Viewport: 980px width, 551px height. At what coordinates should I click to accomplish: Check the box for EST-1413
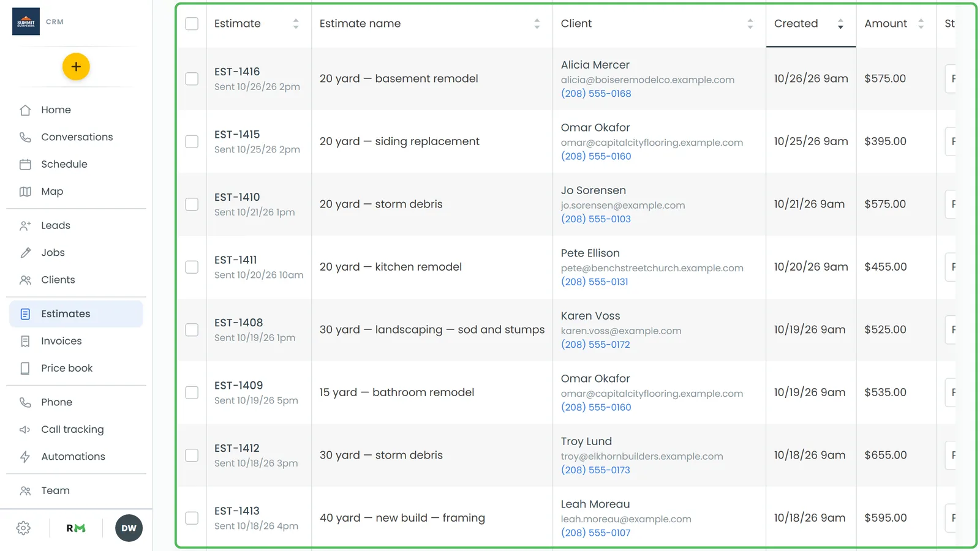pyautogui.click(x=192, y=518)
